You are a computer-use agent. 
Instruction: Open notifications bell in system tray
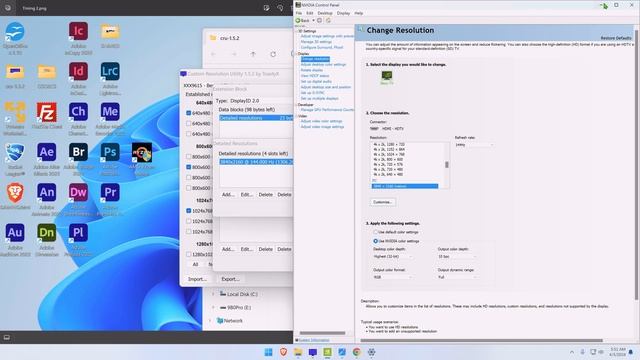pyautogui.click(x=631, y=352)
